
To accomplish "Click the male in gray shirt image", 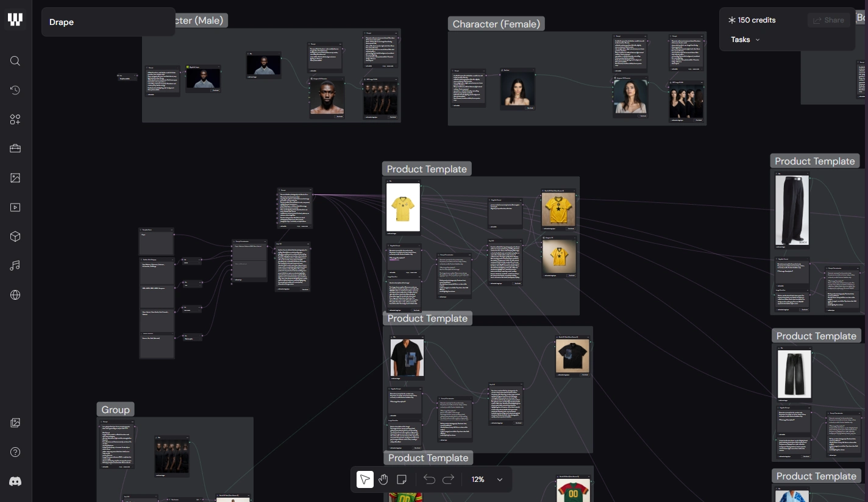I will (264, 65).
